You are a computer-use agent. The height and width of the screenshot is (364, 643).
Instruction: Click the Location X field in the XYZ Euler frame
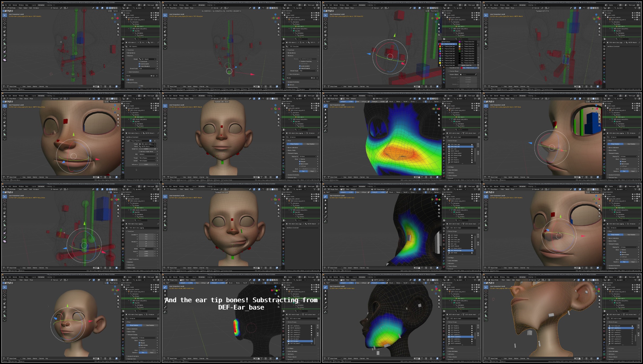(146, 235)
